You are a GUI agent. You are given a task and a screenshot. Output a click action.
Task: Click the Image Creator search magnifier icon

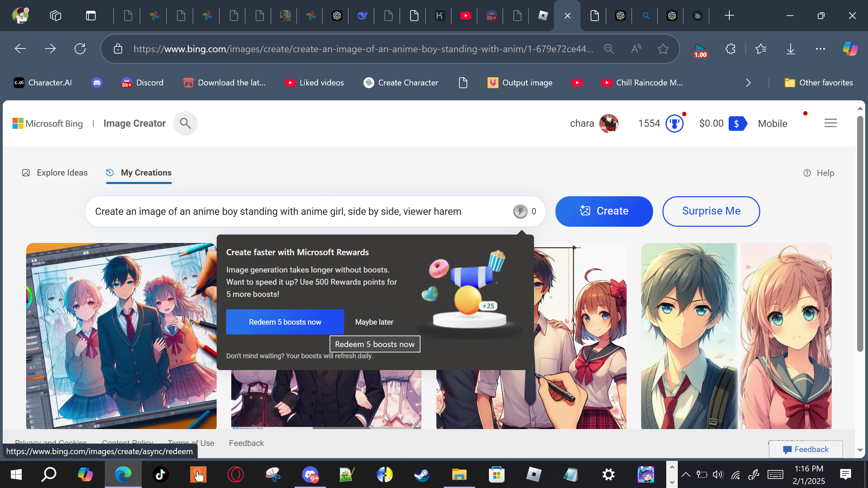(185, 123)
